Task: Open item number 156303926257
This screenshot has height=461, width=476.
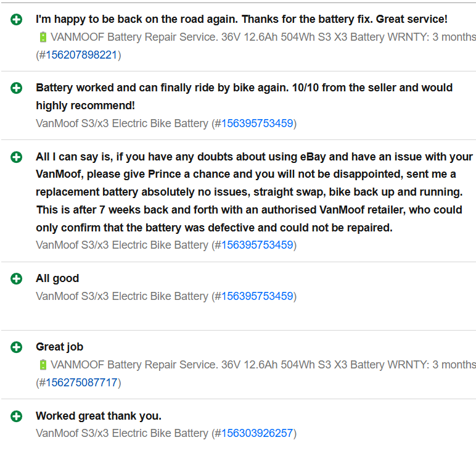Action: [257, 433]
